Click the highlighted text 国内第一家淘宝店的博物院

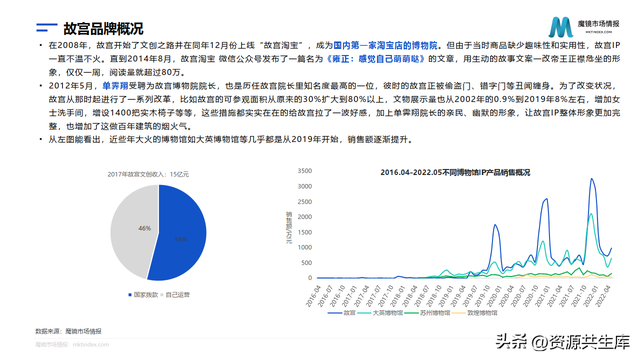385,45
